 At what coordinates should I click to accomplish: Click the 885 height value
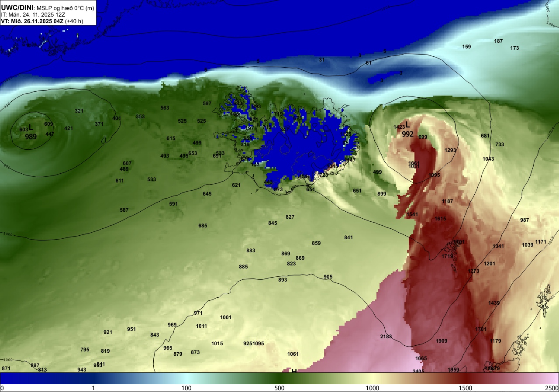pos(243,267)
